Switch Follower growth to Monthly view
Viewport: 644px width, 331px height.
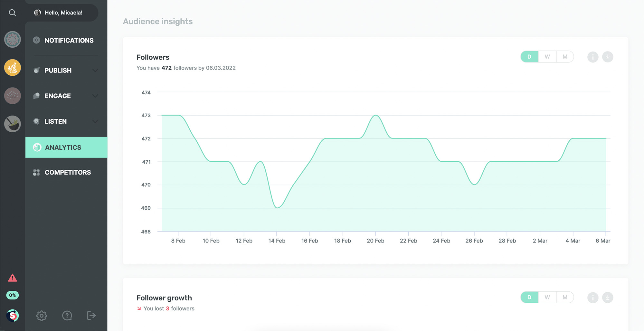(x=565, y=297)
